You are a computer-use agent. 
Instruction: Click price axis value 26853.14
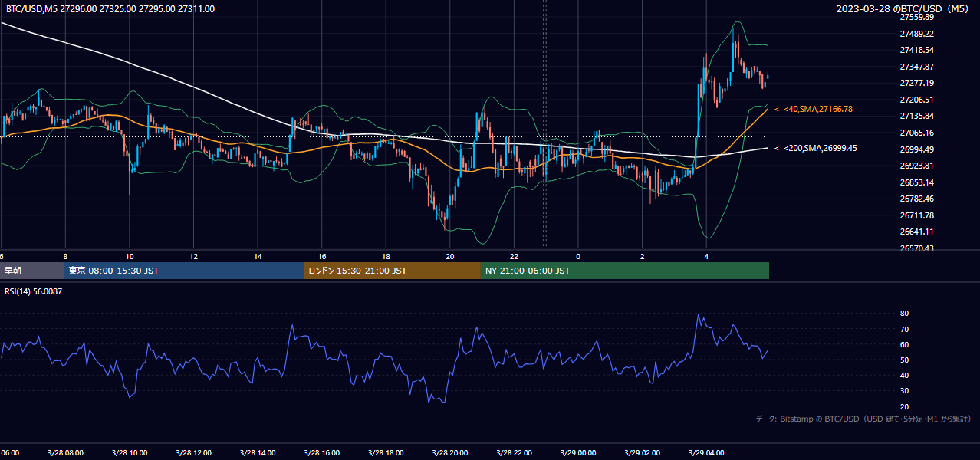pyautogui.click(x=916, y=182)
